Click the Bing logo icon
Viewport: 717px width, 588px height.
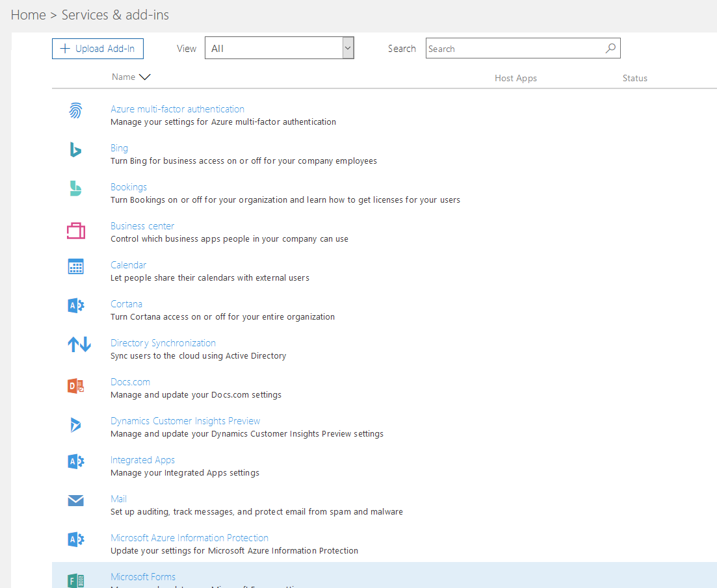(x=75, y=149)
